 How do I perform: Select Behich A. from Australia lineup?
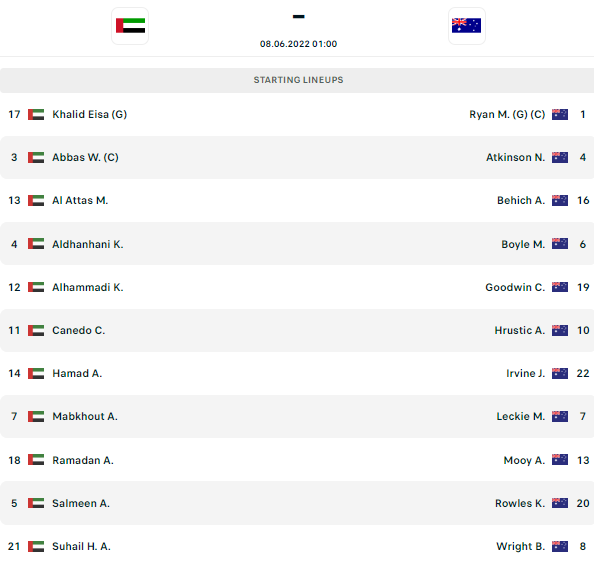521,200
